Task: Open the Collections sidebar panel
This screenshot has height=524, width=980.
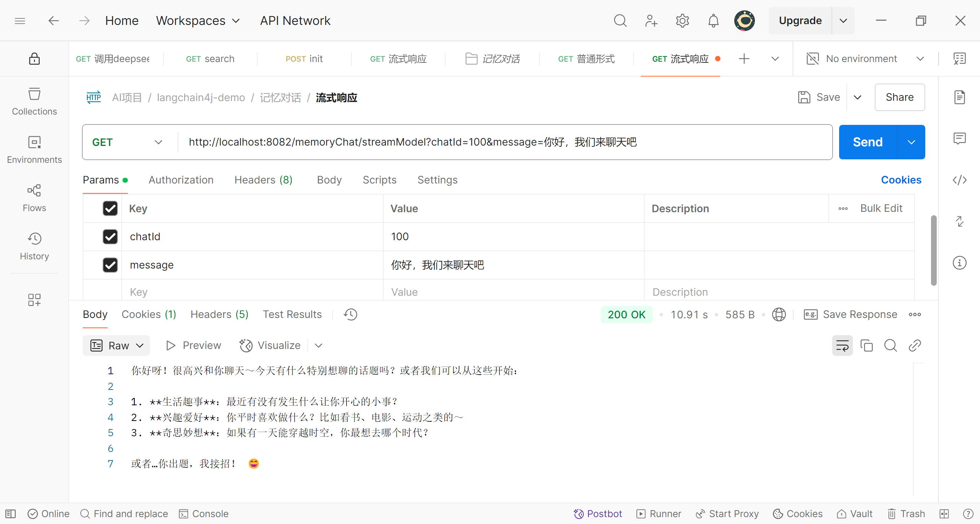Action: tap(34, 101)
